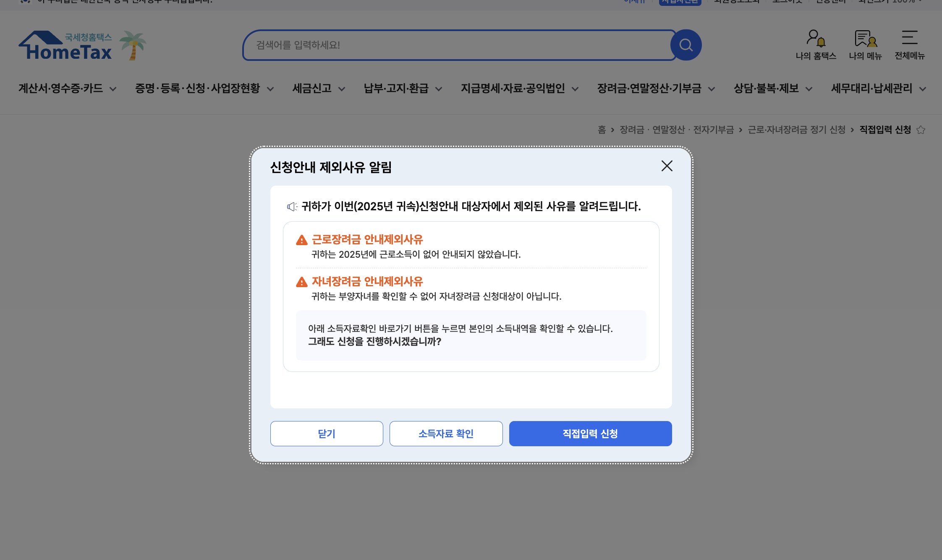Open 소득자료 확인
942x560 pixels.
coord(446,434)
